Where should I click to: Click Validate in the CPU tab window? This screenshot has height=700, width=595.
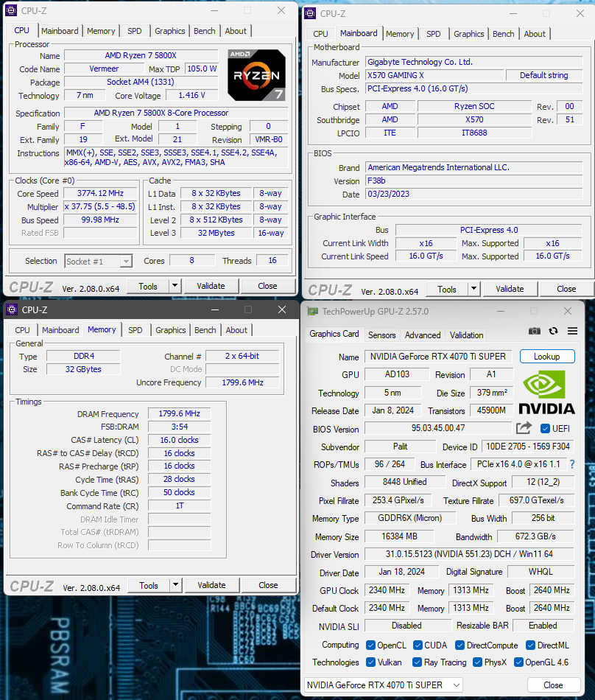211,286
